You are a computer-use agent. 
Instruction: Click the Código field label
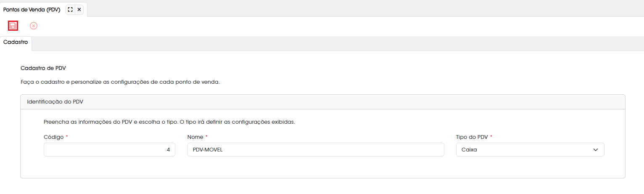click(x=54, y=137)
